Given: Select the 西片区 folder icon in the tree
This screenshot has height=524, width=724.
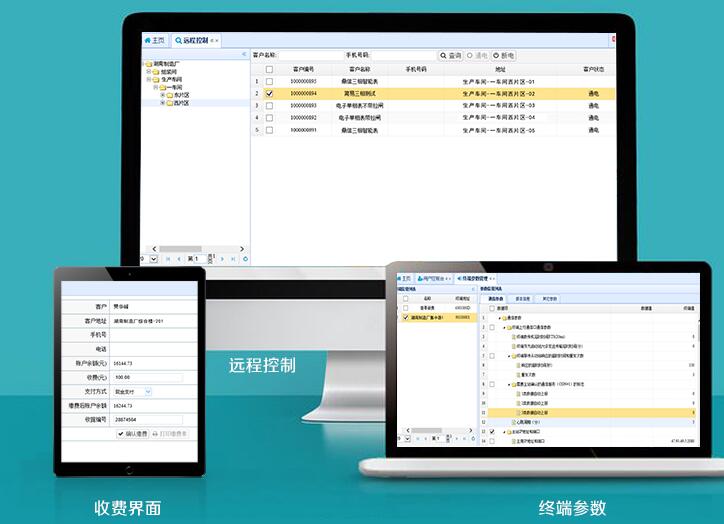Looking at the screenshot, I should pyautogui.click(x=169, y=103).
